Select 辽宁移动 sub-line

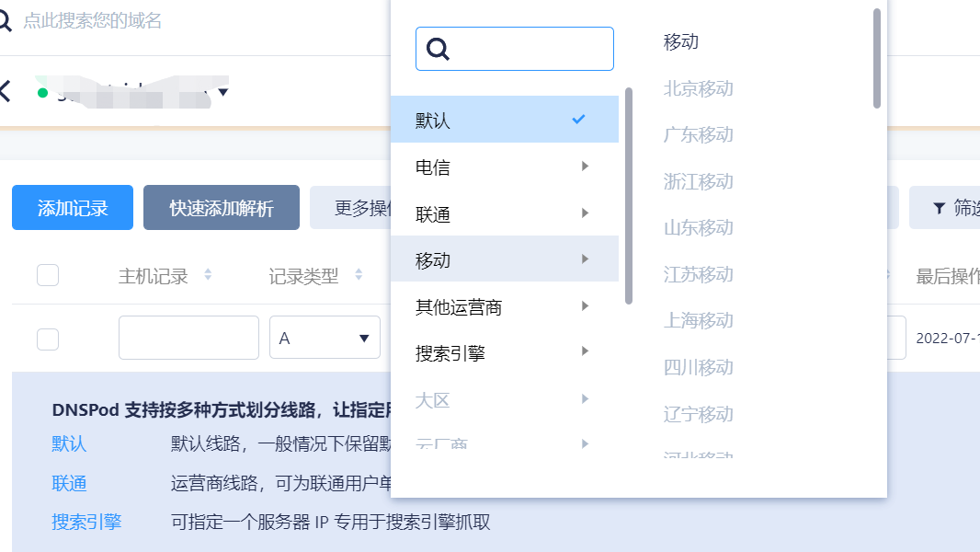coord(698,414)
